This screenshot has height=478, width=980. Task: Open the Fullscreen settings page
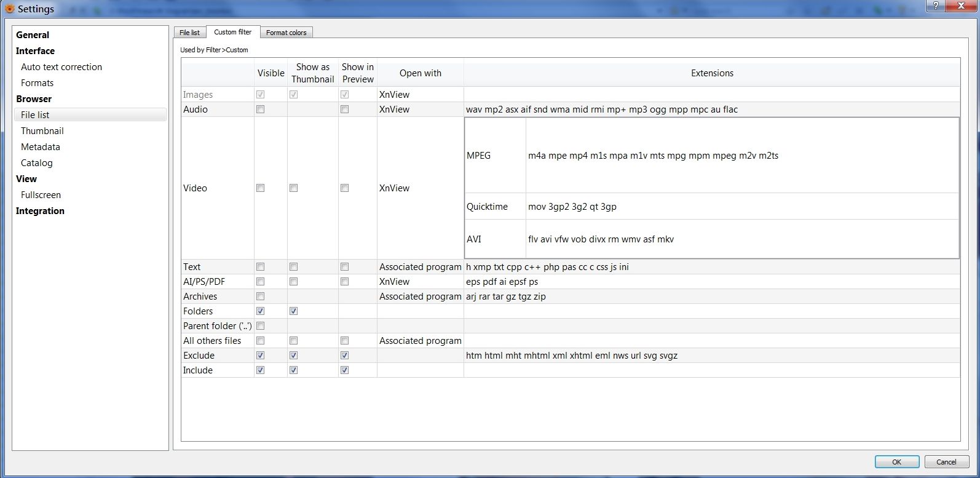point(41,195)
